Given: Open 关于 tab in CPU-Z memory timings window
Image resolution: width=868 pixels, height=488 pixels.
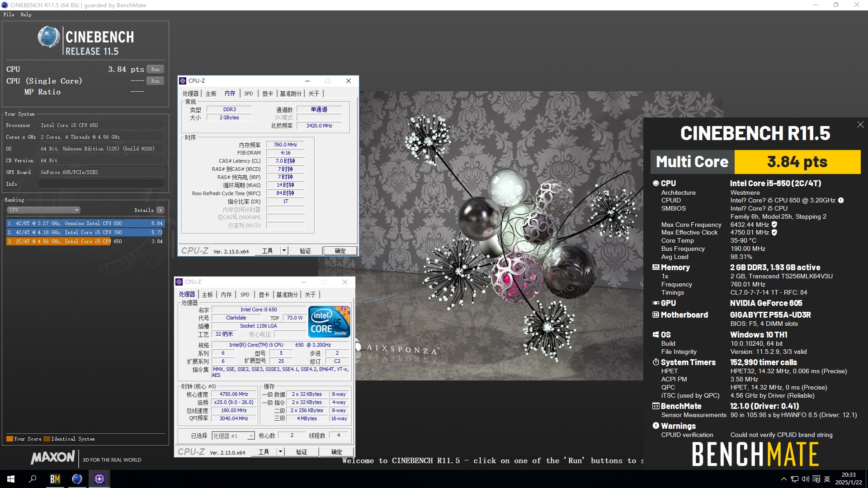Looking at the screenshot, I should point(314,94).
